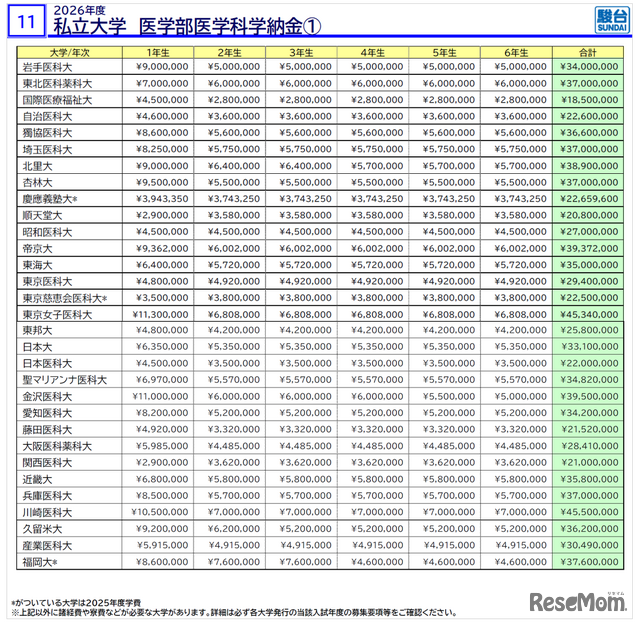Select the 1年生 column header

[155, 51]
